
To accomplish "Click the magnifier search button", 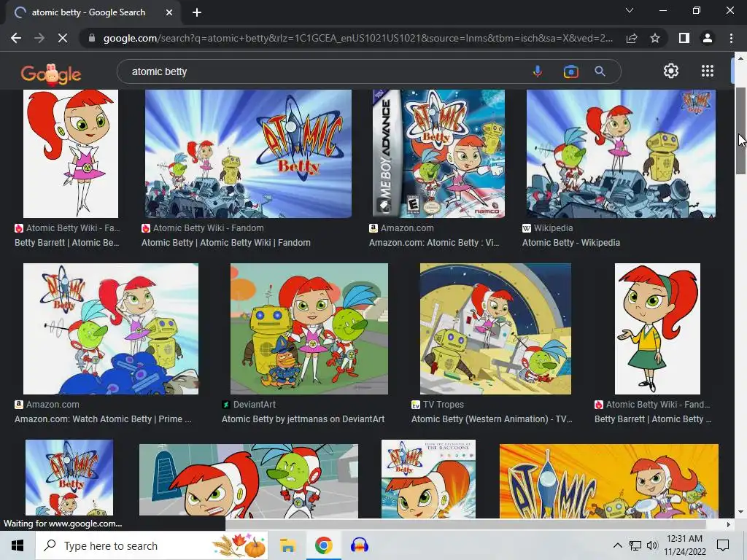I will [x=600, y=71].
